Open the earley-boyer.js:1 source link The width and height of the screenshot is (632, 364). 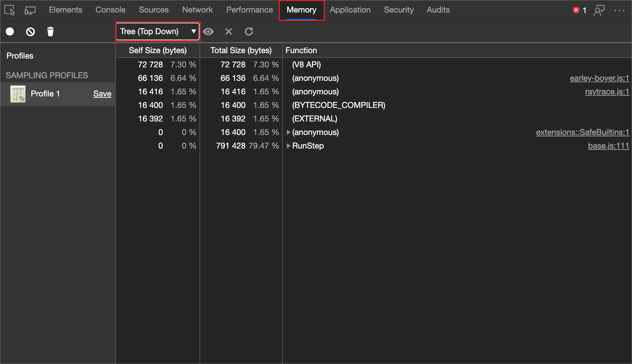click(599, 78)
